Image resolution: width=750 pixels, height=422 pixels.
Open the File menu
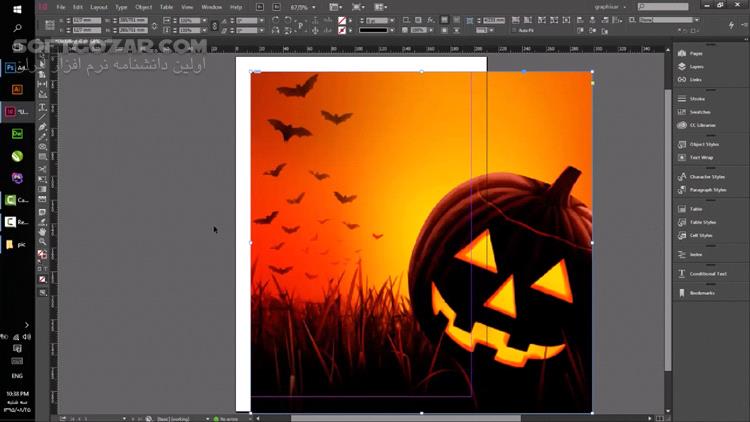coord(61,7)
